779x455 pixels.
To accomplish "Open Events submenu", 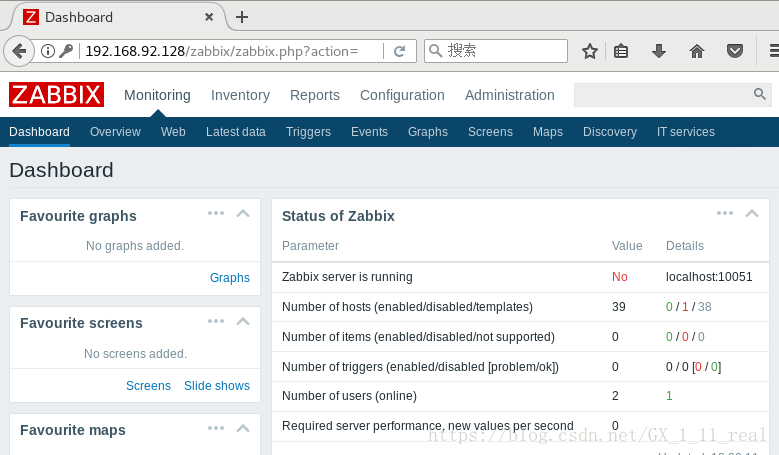I will (x=369, y=132).
